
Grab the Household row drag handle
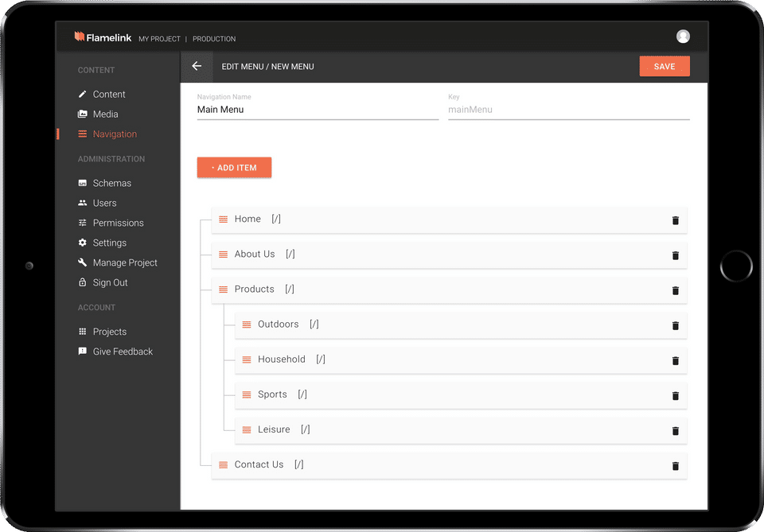(247, 359)
